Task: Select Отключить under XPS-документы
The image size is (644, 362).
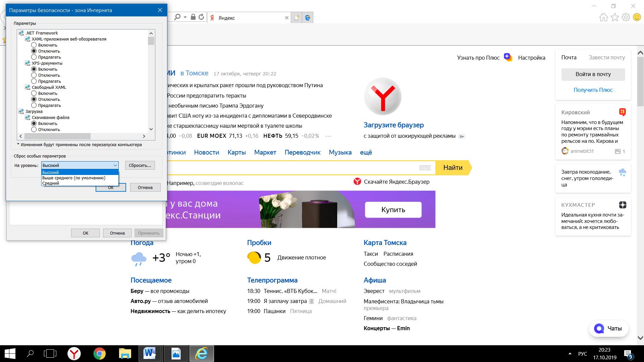Action: pos(34,75)
